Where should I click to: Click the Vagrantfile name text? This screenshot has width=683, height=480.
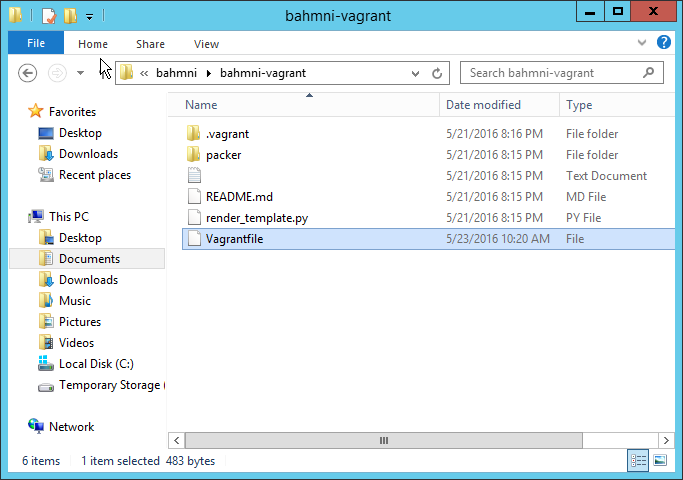click(x=234, y=239)
